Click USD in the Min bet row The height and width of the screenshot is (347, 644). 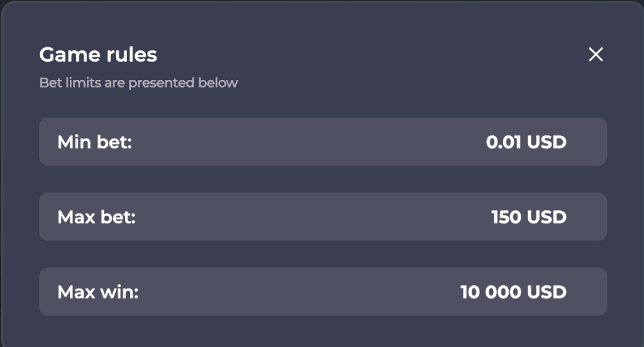pyautogui.click(x=547, y=142)
